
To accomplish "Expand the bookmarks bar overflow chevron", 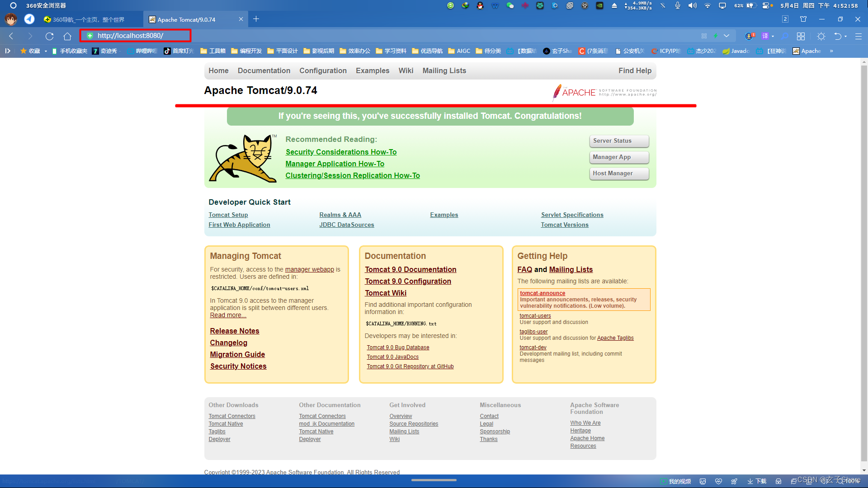I will pyautogui.click(x=831, y=51).
